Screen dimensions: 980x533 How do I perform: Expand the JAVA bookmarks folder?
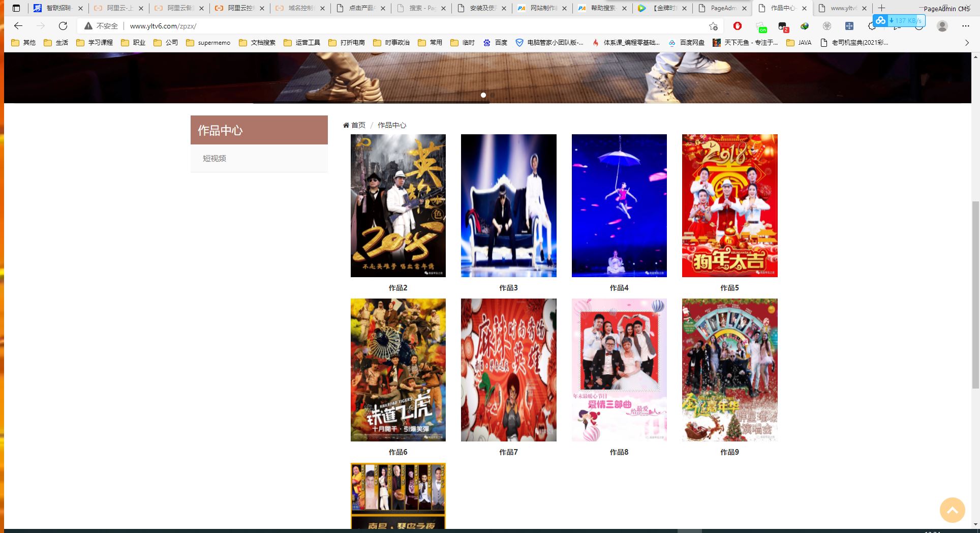(799, 43)
